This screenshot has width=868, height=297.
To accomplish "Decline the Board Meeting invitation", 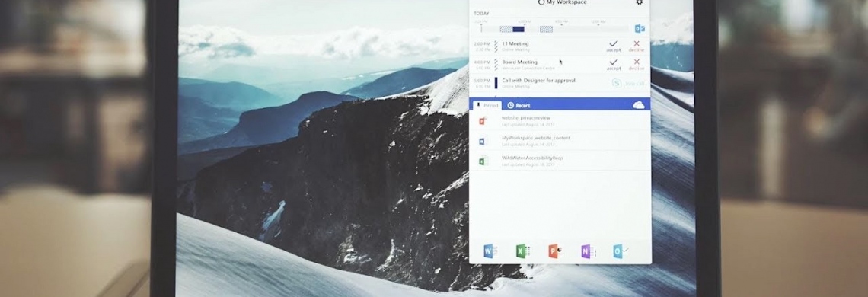I will (637, 64).
